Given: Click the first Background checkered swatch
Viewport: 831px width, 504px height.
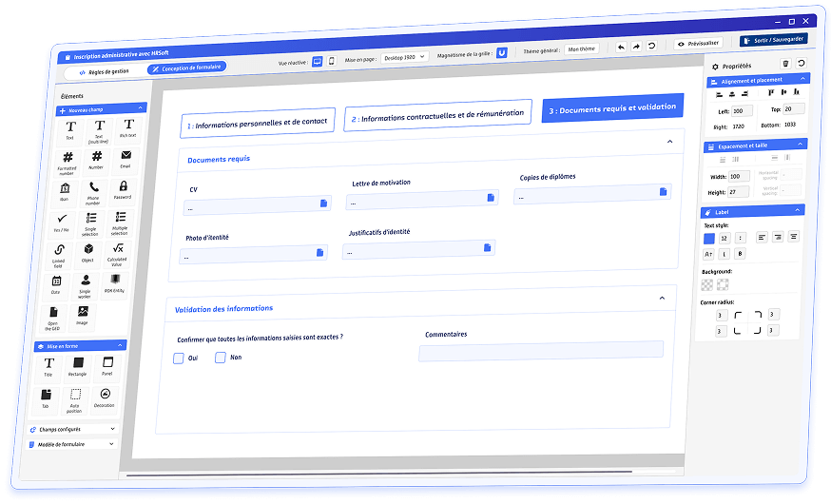Looking at the screenshot, I should [707, 285].
